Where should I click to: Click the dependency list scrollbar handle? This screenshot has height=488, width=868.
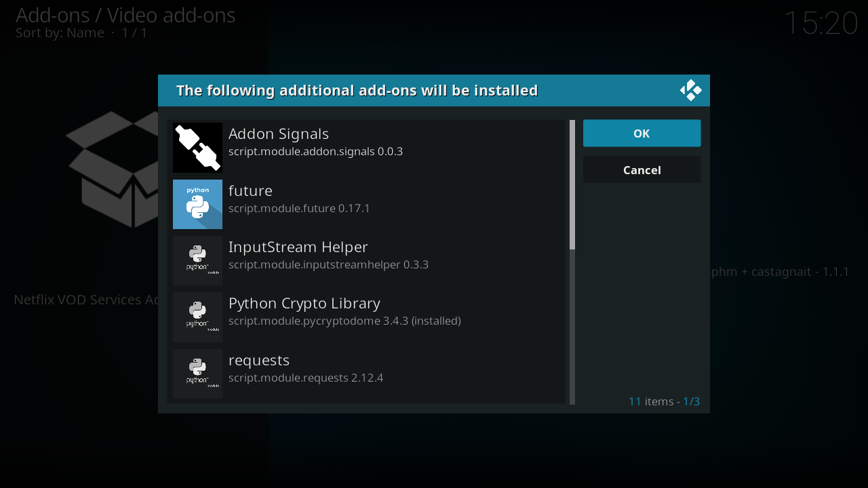click(572, 184)
